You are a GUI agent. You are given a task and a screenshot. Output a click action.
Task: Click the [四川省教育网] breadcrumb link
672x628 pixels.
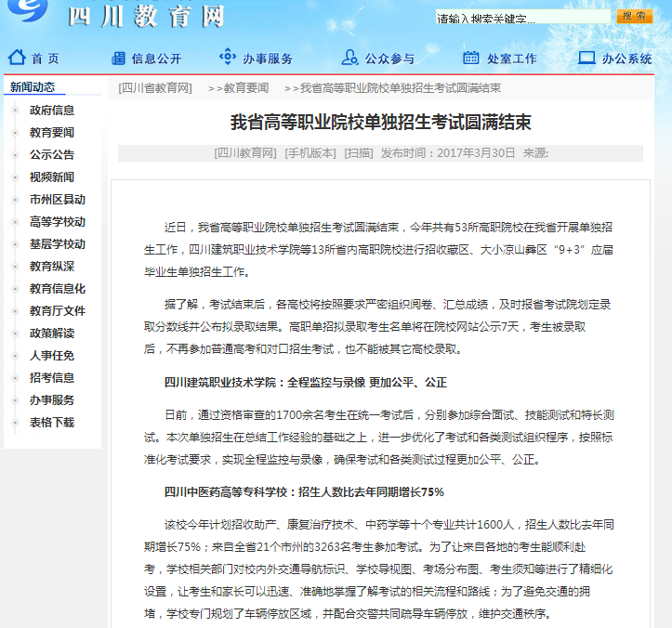coord(155,88)
